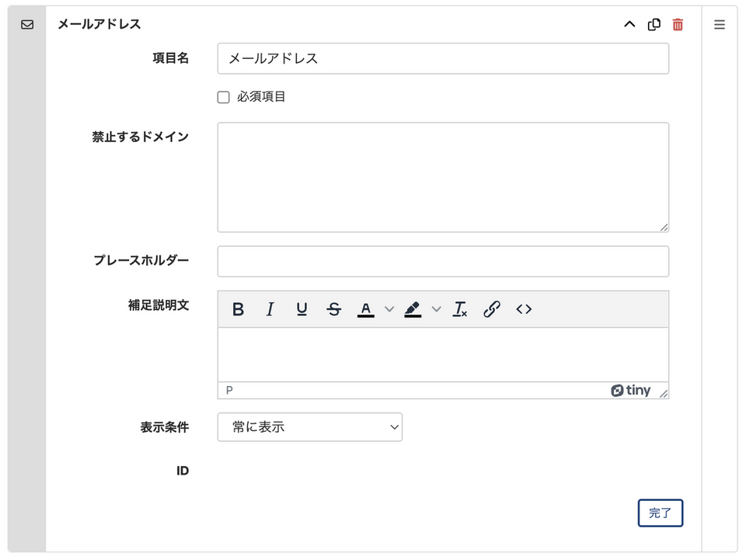Image resolution: width=746 pixels, height=560 pixels.
Task: Toggle italic formatting in editor
Action: pyautogui.click(x=270, y=309)
